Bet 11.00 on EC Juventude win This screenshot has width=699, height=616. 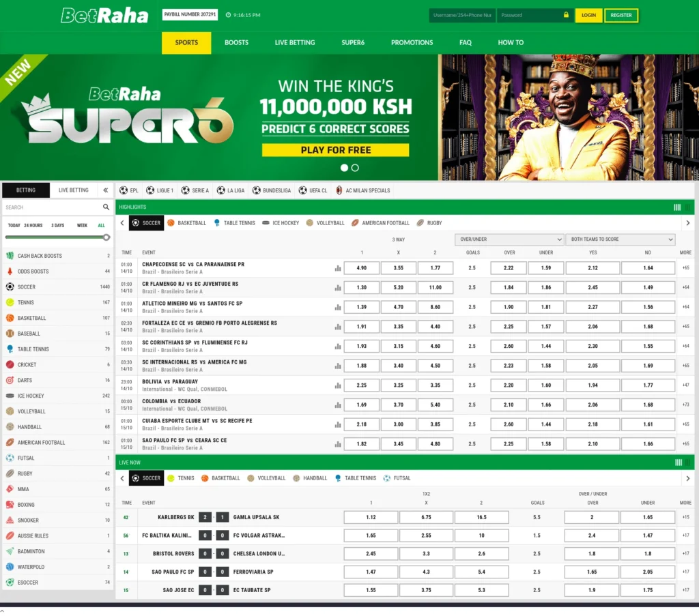coord(435,288)
